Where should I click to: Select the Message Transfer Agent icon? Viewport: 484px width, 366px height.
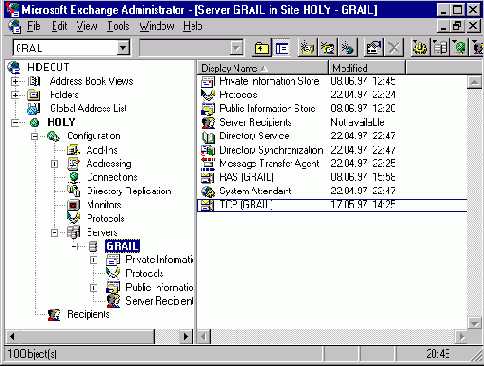[x=208, y=163]
